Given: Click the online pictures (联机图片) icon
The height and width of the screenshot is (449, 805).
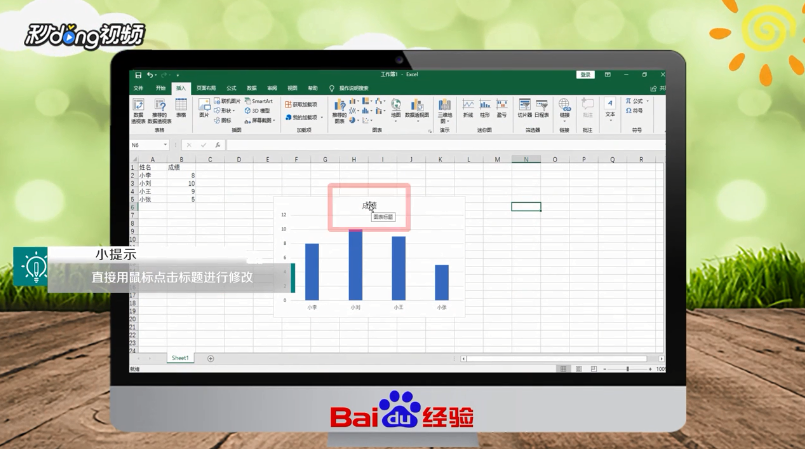Looking at the screenshot, I should [x=227, y=101].
